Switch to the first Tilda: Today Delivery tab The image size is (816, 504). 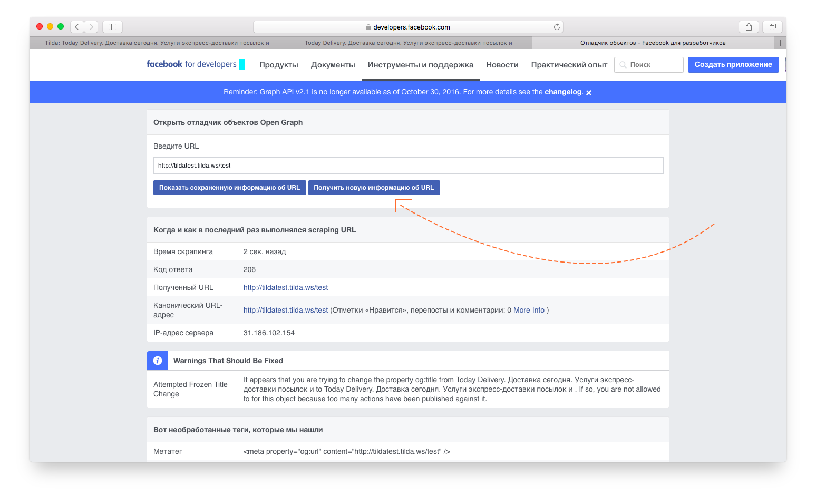point(157,43)
